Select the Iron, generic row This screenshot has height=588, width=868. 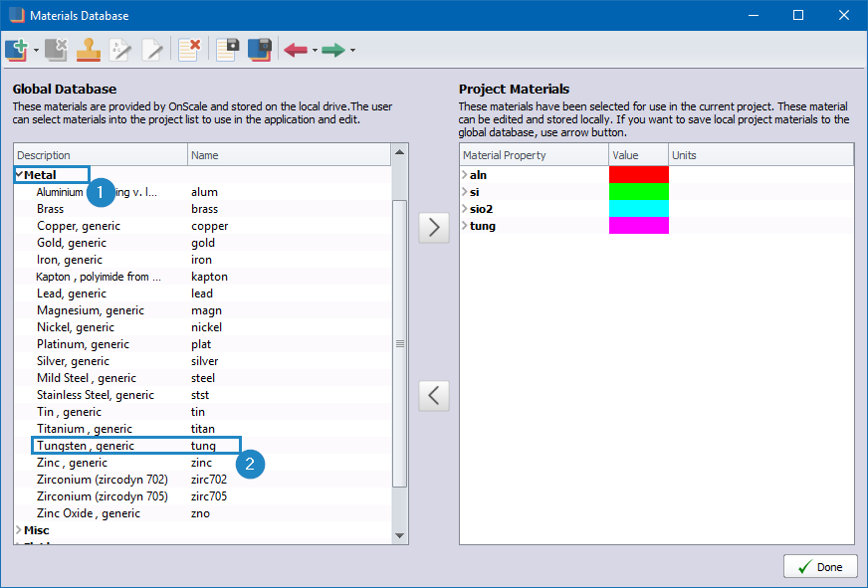click(203, 260)
